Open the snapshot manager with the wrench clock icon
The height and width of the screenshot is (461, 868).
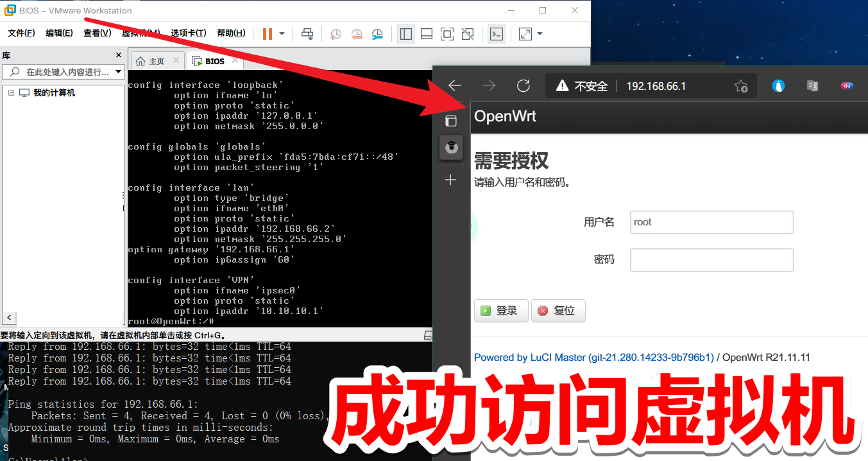(x=377, y=34)
